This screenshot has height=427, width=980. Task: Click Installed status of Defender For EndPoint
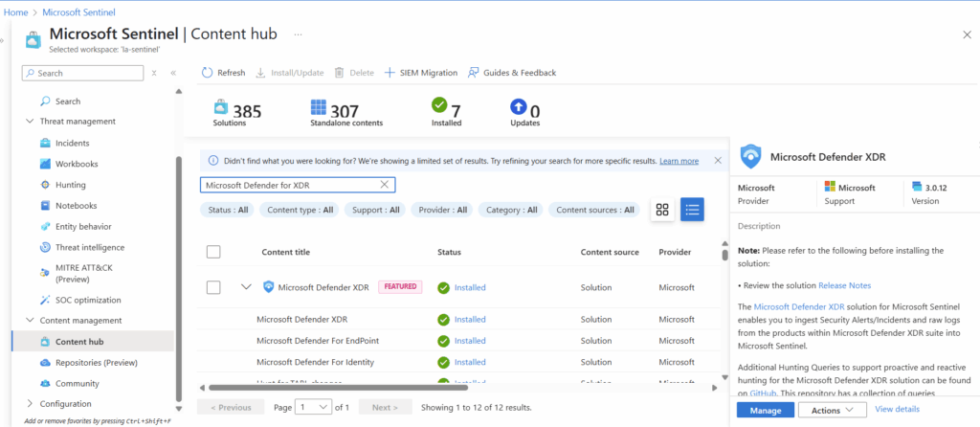click(469, 341)
